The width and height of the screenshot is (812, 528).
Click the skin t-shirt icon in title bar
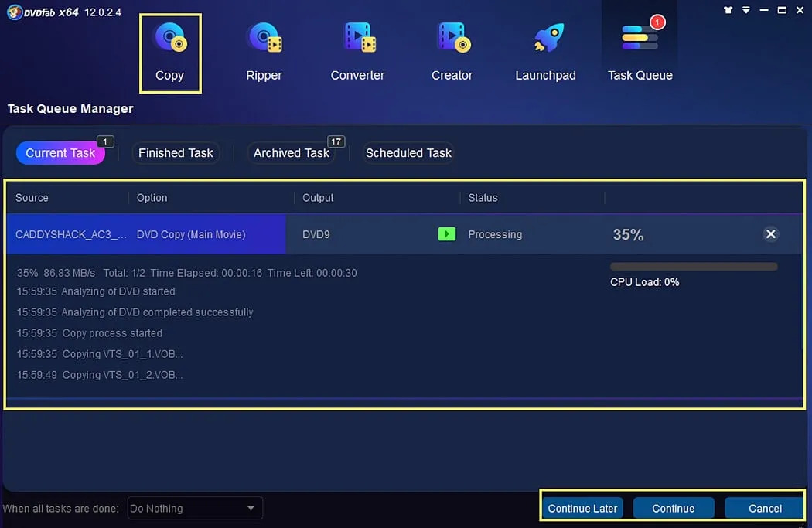point(728,10)
